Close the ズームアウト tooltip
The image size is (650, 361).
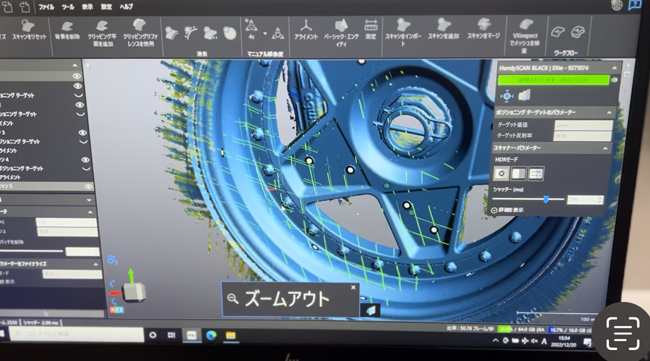point(353,287)
